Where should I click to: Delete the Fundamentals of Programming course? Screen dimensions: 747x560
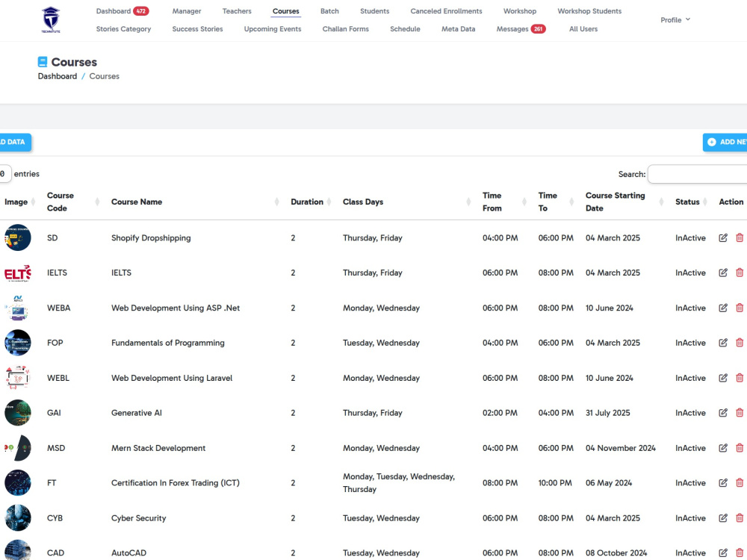point(740,343)
